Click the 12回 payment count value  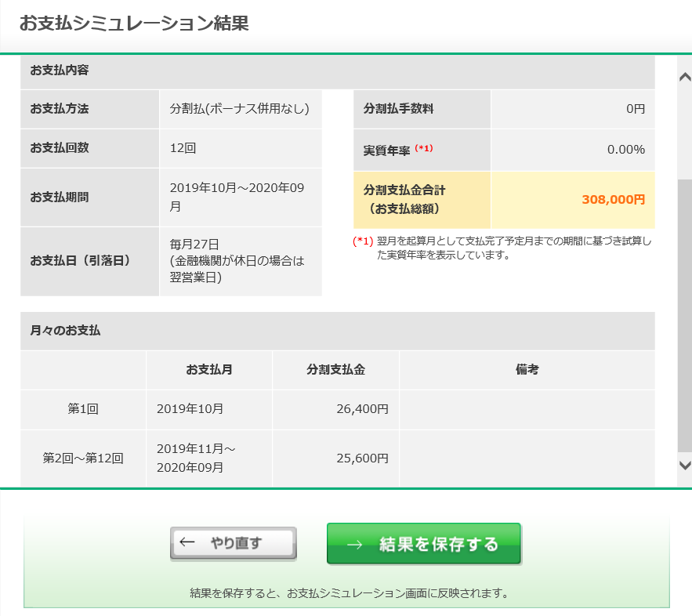(x=183, y=148)
